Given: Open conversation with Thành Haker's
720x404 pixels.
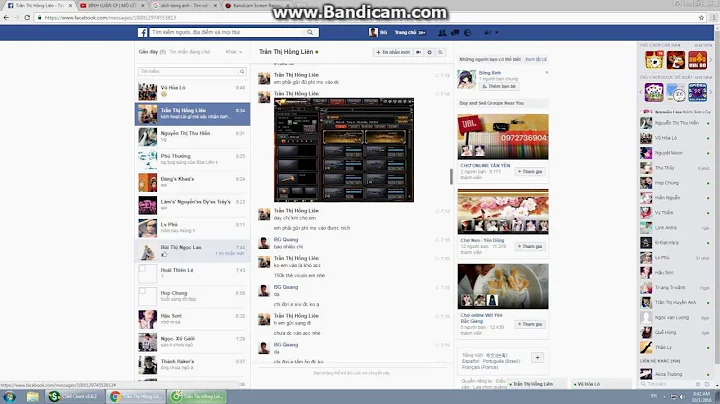Looking at the screenshot, I should pyautogui.click(x=192, y=365).
